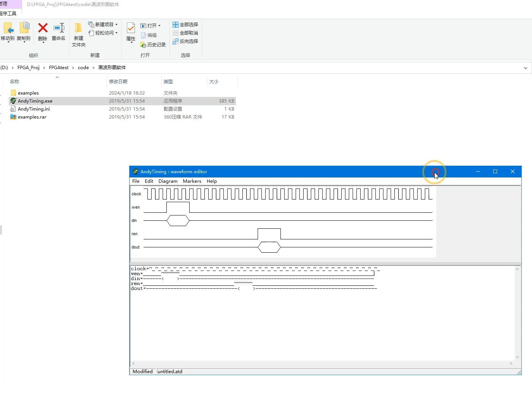The height and width of the screenshot is (399, 532).
Task: Sort by Type (类型) column header
Action: pos(184,81)
